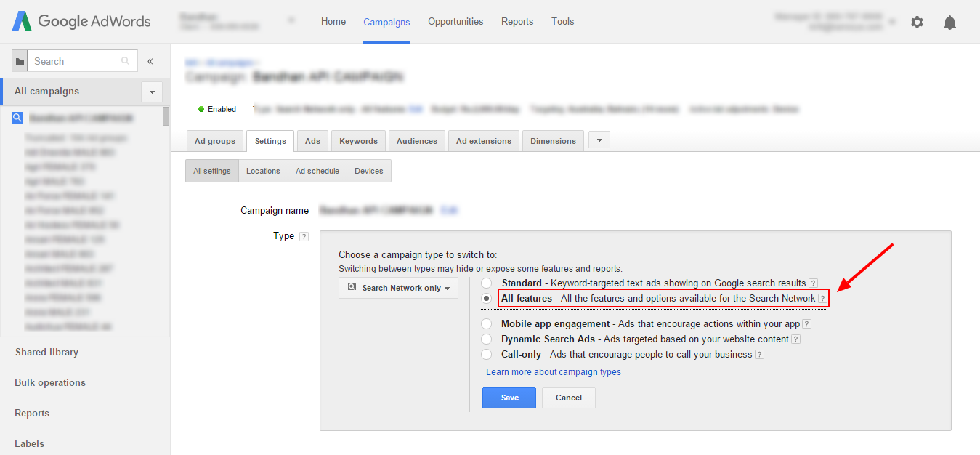980x455 pixels.
Task: Switch to Dimensions tab
Action: [553, 141]
